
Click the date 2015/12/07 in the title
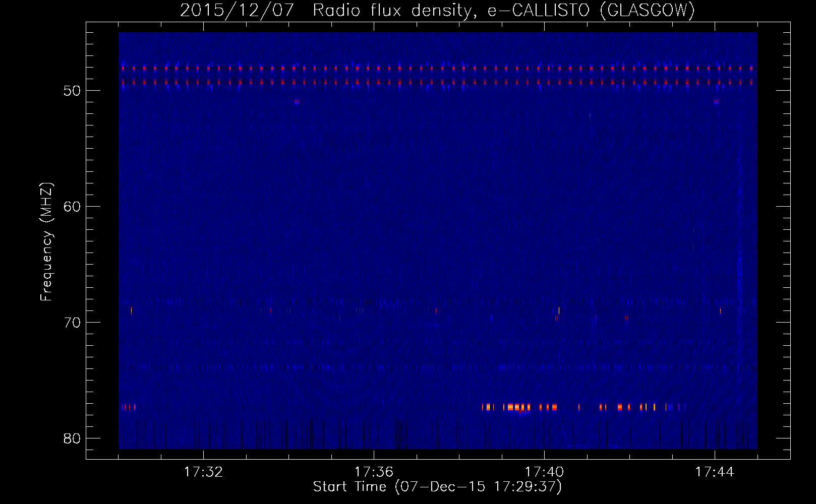point(237,10)
